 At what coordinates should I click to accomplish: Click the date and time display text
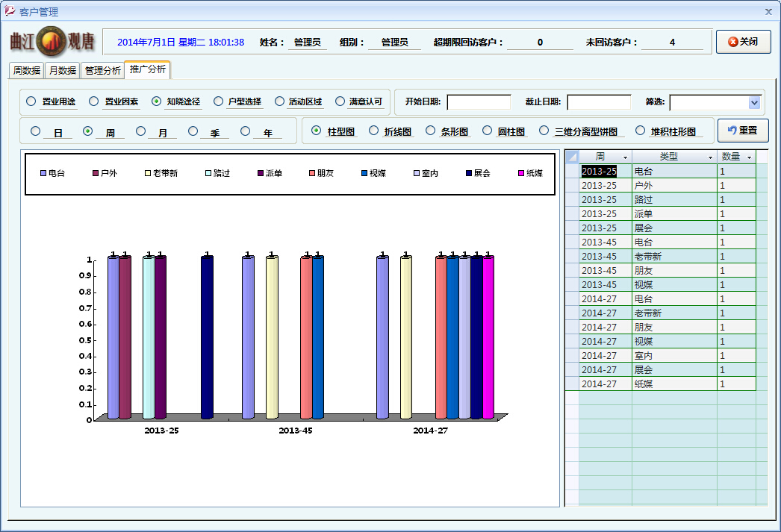pos(180,43)
